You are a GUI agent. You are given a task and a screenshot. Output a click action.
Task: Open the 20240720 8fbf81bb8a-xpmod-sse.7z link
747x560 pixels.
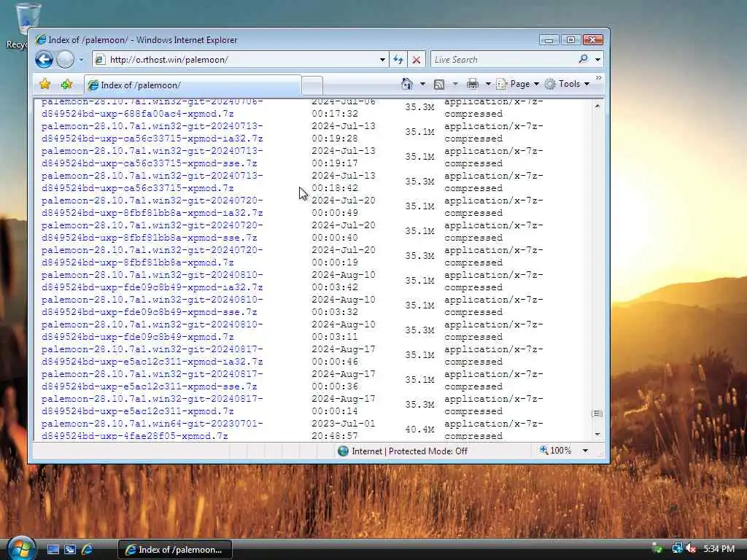click(152, 231)
